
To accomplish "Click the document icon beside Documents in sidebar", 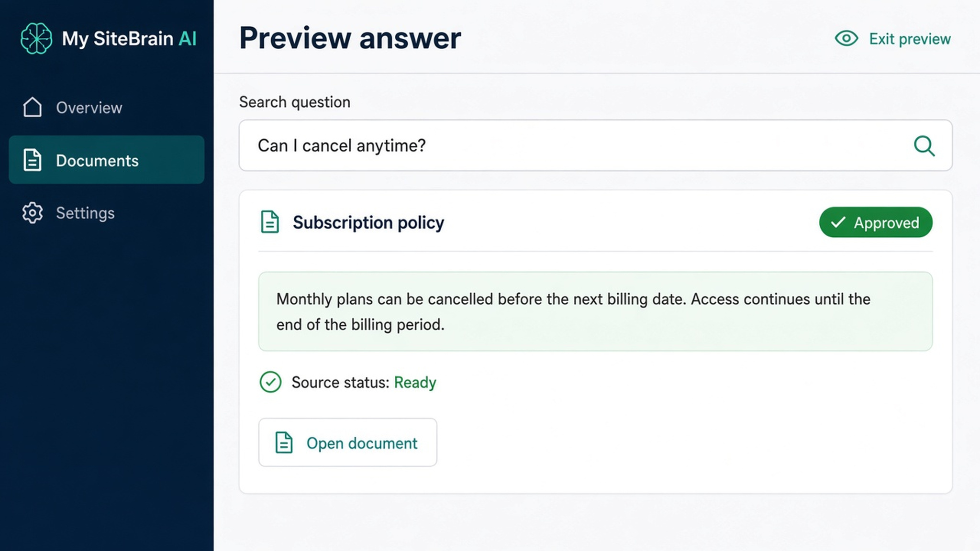I will (33, 160).
